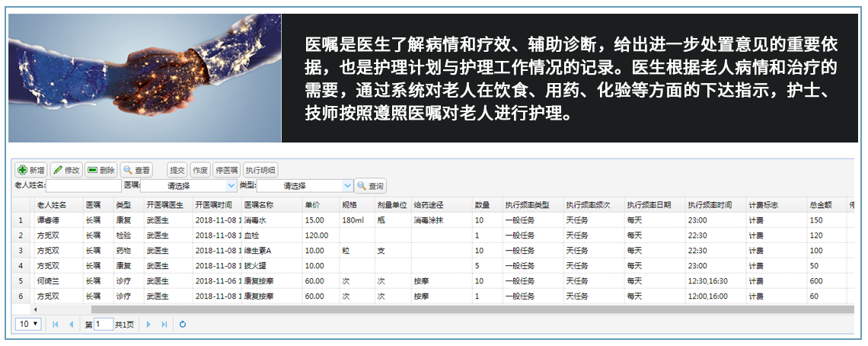Screen dimensions: 868x346
Task: Sort by the 总金额 column header
Action: coord(821,205)
